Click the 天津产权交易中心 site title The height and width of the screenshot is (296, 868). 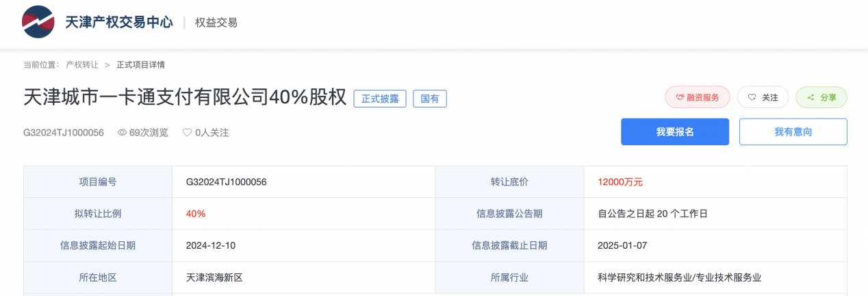[119, 23]
